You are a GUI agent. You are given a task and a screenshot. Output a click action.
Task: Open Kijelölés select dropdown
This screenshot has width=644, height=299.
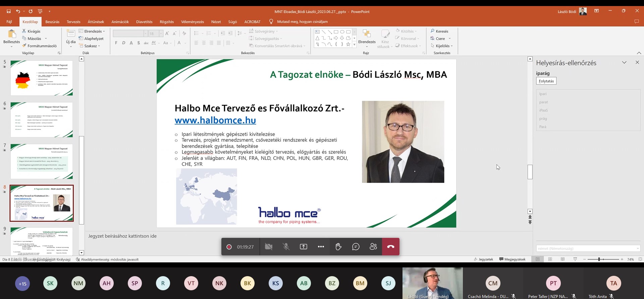[442, 46]
